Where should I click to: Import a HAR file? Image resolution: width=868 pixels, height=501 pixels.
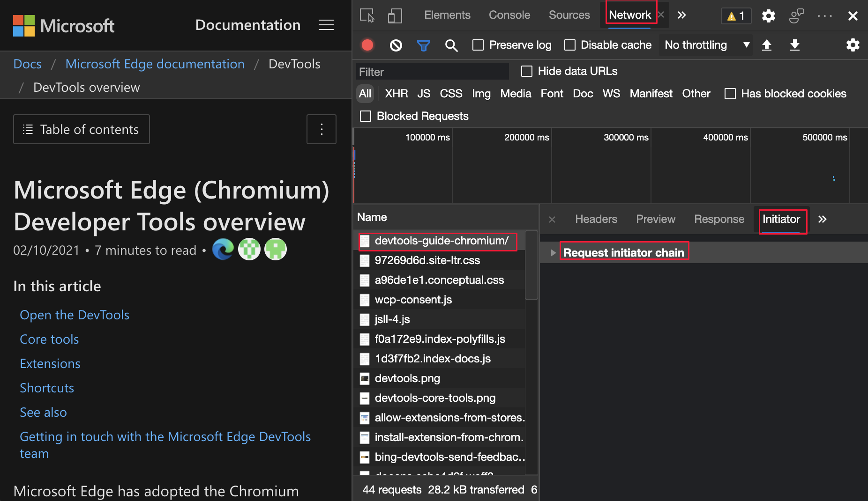point(767,45)
